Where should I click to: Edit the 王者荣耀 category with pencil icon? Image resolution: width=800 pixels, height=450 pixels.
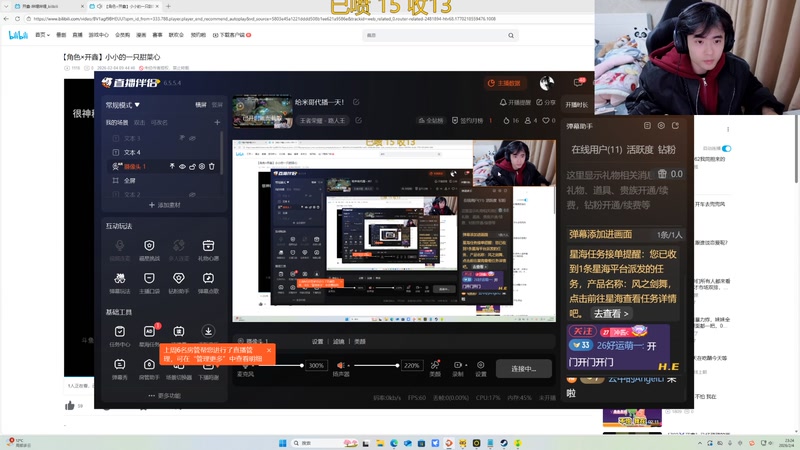tap(359, 120)
